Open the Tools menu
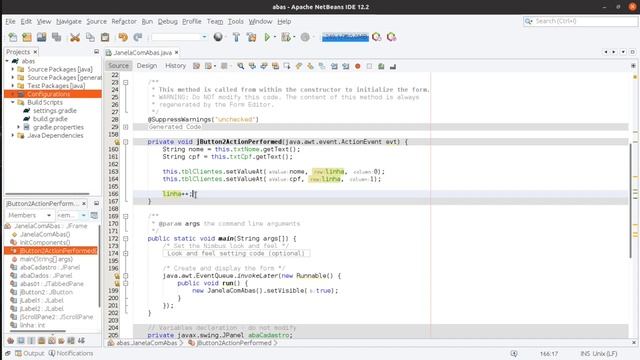The height and width of the screenshot is (360, 640). pos(236,21)
